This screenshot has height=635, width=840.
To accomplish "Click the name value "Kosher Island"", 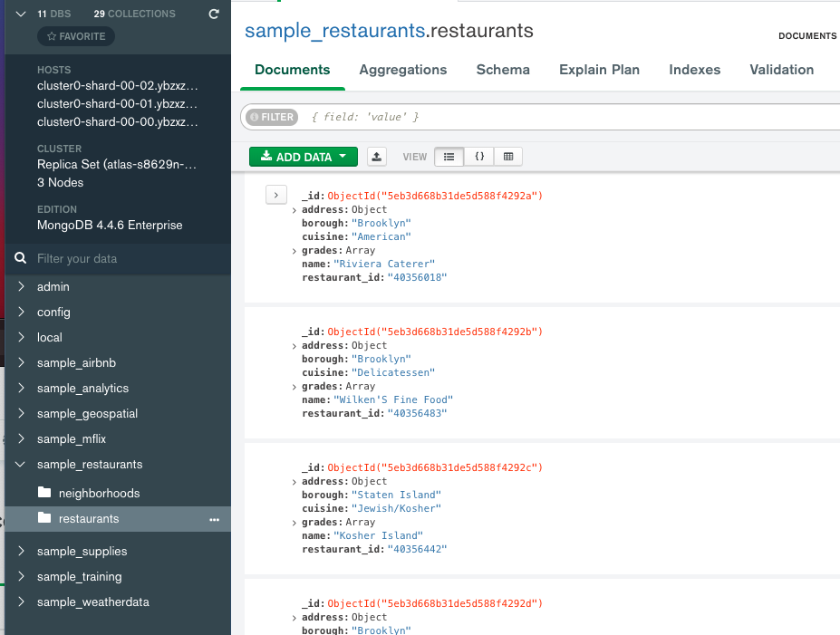I will click(378, 535).
